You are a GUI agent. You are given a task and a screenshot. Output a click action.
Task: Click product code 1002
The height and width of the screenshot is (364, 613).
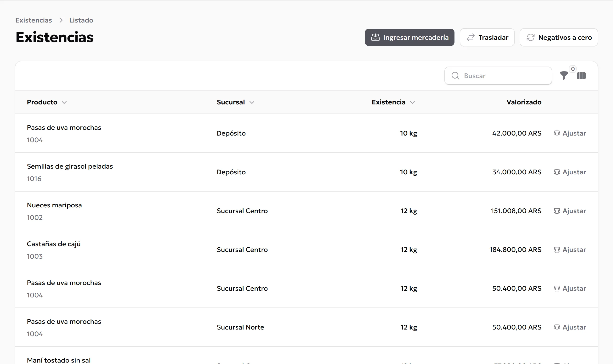pos(34,217)
